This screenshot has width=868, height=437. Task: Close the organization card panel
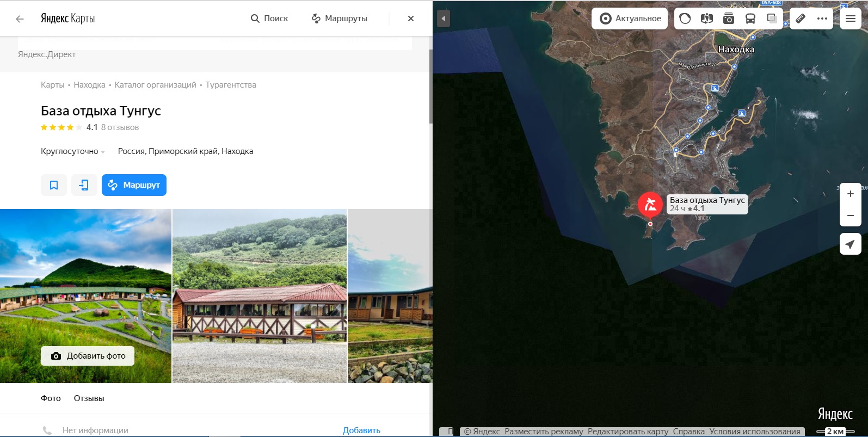411,19
